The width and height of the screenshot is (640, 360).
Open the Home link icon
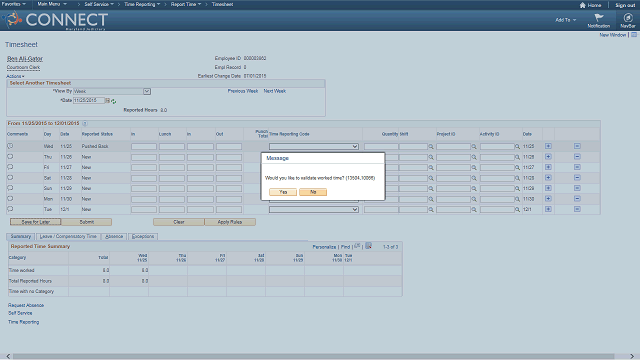(582, 5)
